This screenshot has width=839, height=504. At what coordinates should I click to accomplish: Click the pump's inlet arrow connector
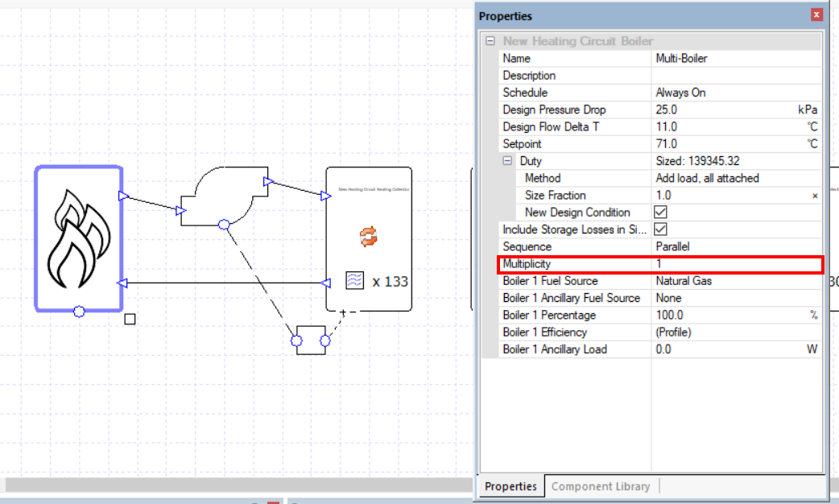(181, 211)
